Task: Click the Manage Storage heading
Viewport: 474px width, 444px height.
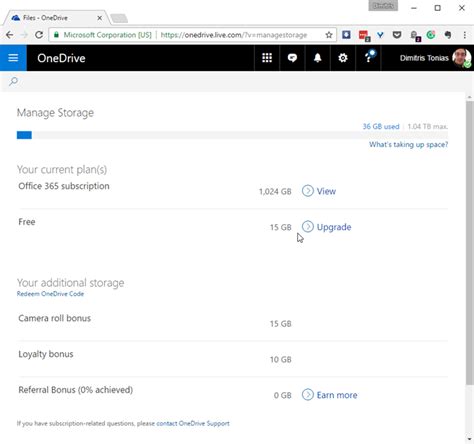Action: click(x=55, y=113)
